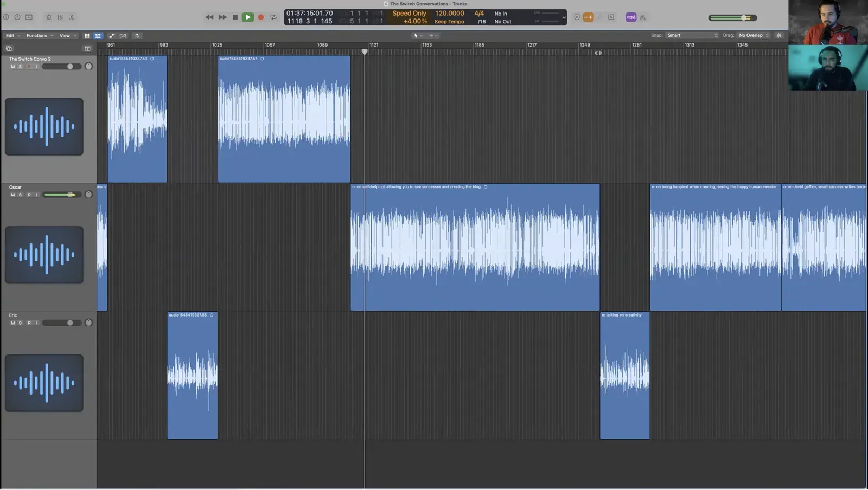Click the Stop transport button
This screenshot has width=868, height=490.
coord(235,17)
